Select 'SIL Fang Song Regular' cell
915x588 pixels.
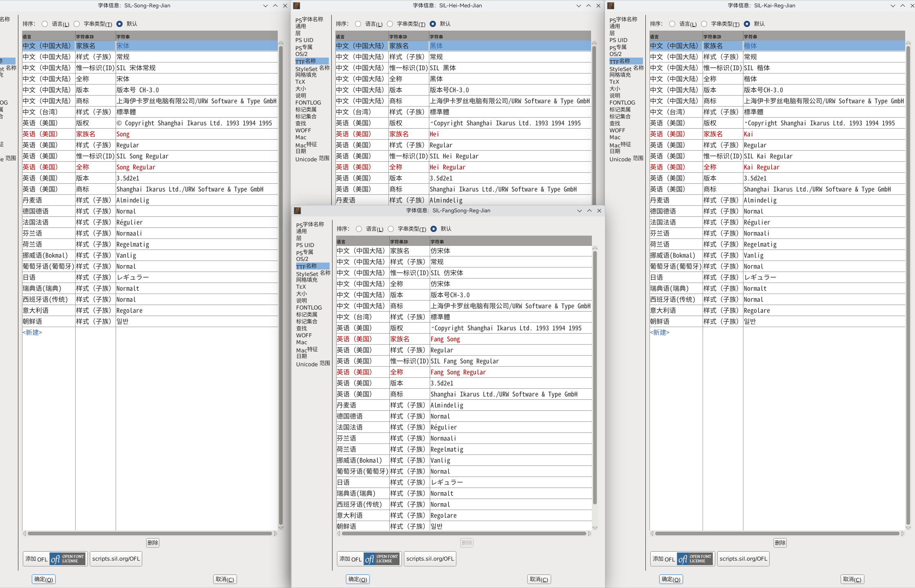[511, 361]
